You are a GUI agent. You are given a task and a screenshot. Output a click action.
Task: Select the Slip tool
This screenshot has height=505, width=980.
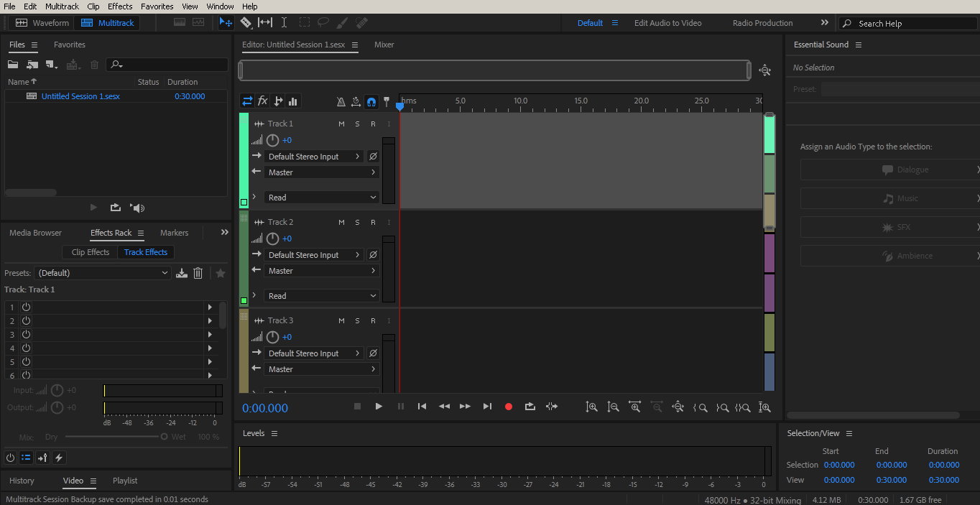[x=265, y=23]
